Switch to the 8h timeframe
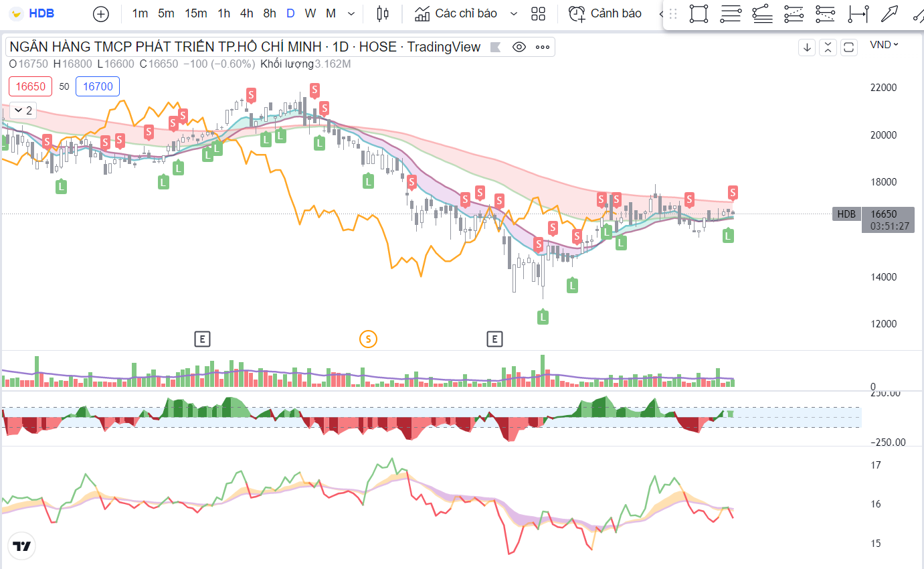Screen dimensions: 924x569 tap(269, 13)
